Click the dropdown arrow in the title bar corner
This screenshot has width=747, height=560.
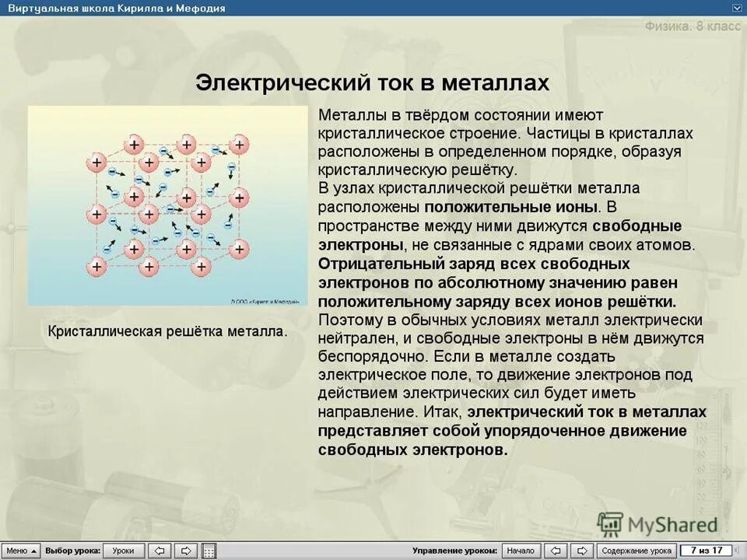click(x=737, y=8)
